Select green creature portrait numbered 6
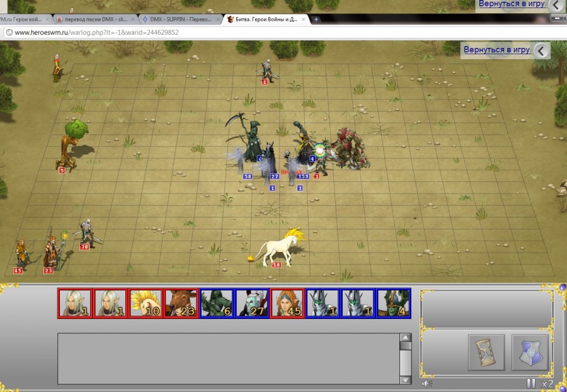The image size is (567, 392). (217, 303)
